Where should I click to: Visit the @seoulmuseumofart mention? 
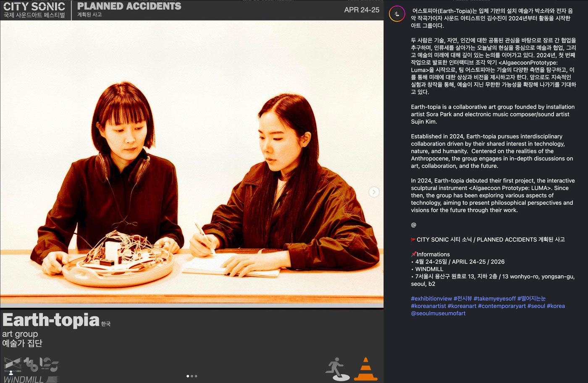(x=438, y=313)
